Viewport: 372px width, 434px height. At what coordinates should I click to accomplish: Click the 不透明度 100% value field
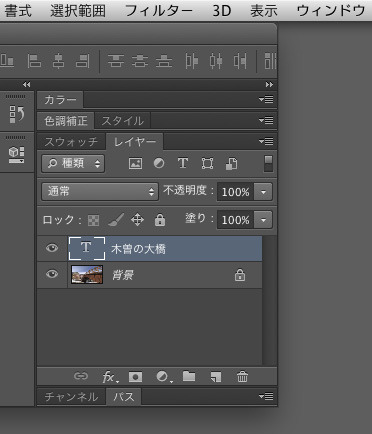tap(236, 192)
